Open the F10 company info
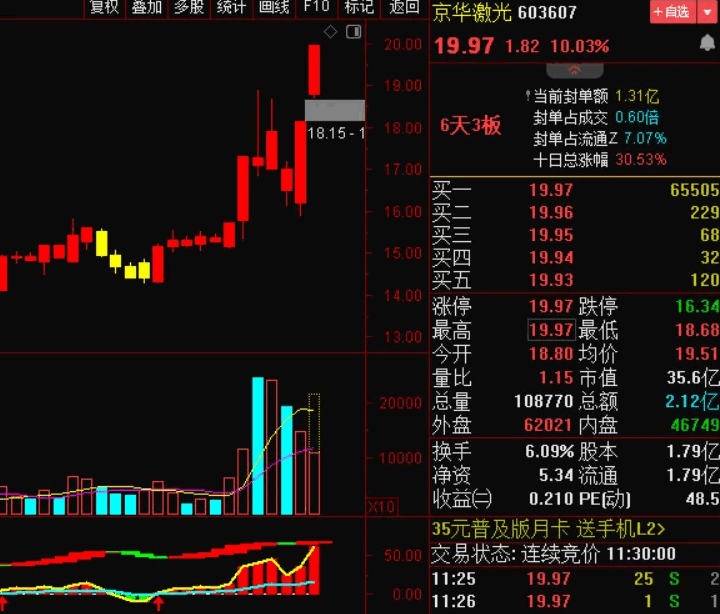Image resolution: width=720 pixels, height=614 pixels. tap(316, 7)
